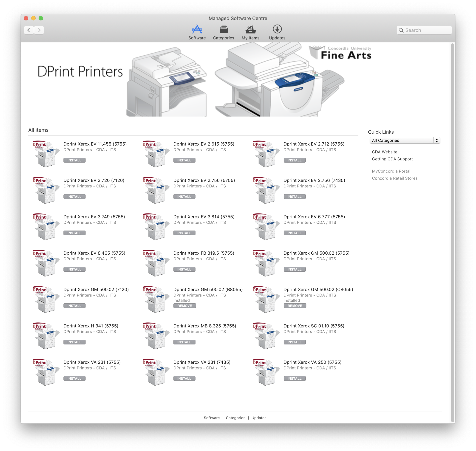
Task: Click the printer icon for Dprint Xerox SC 01.10 (5755)
Action: coord(266,336)
